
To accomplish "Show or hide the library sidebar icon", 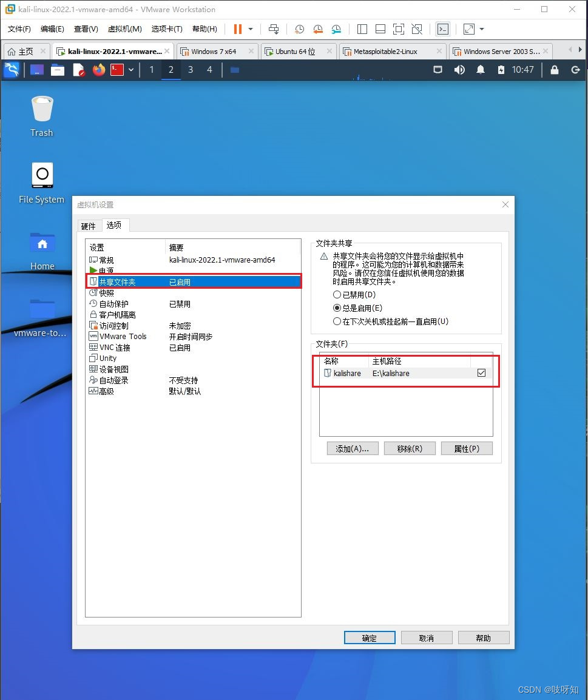I will pyautogui.click(x=362, y=29).
